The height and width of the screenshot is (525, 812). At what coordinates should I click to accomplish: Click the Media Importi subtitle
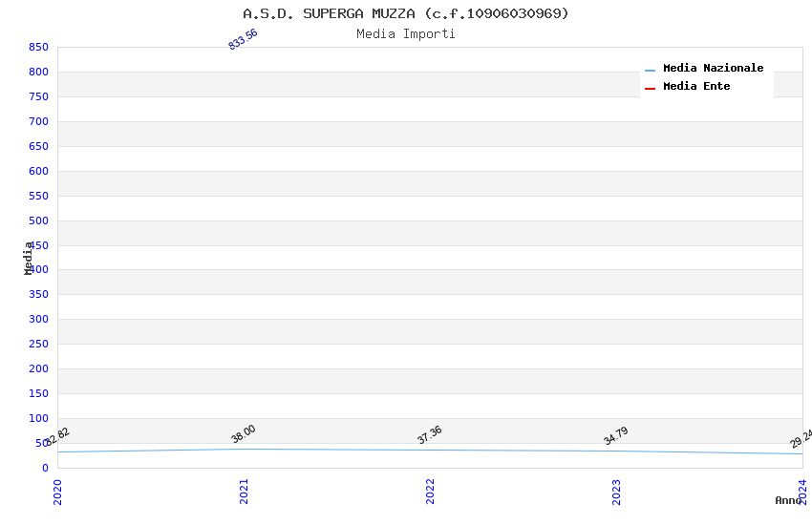(405, 34)
